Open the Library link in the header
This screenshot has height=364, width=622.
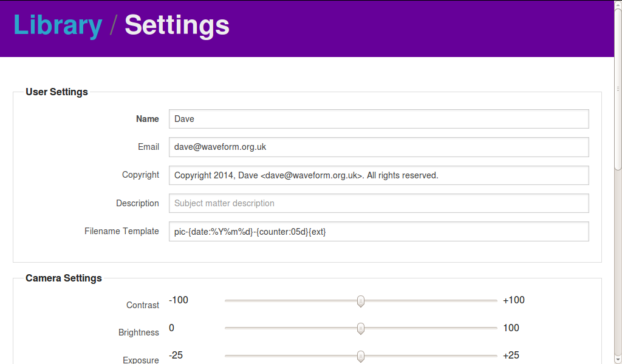57,25
